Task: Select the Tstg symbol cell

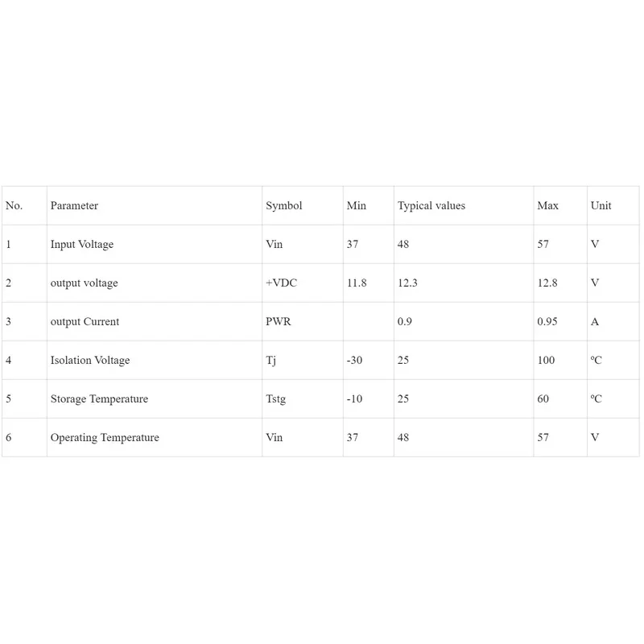Action: [276, 399]
